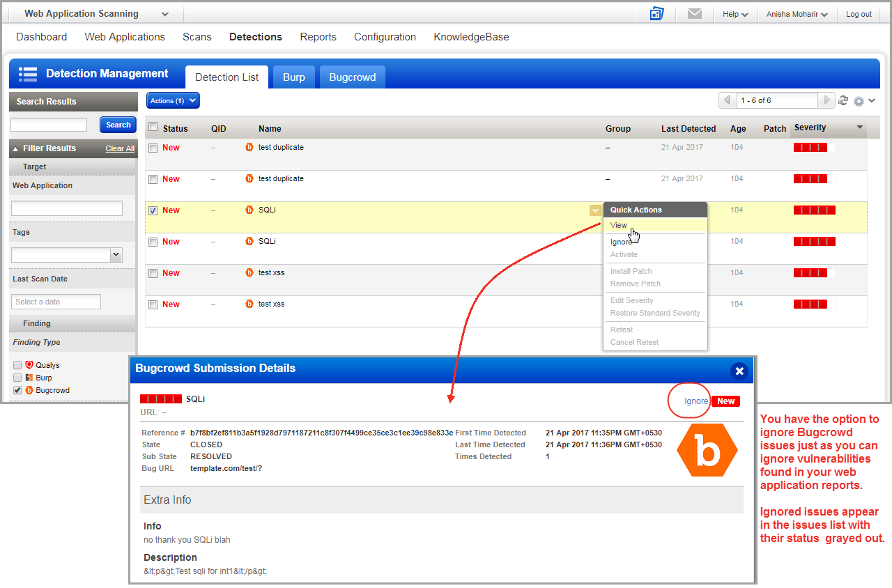Uncheck the selected SQLi row checkbox

(x=153, y=210)
